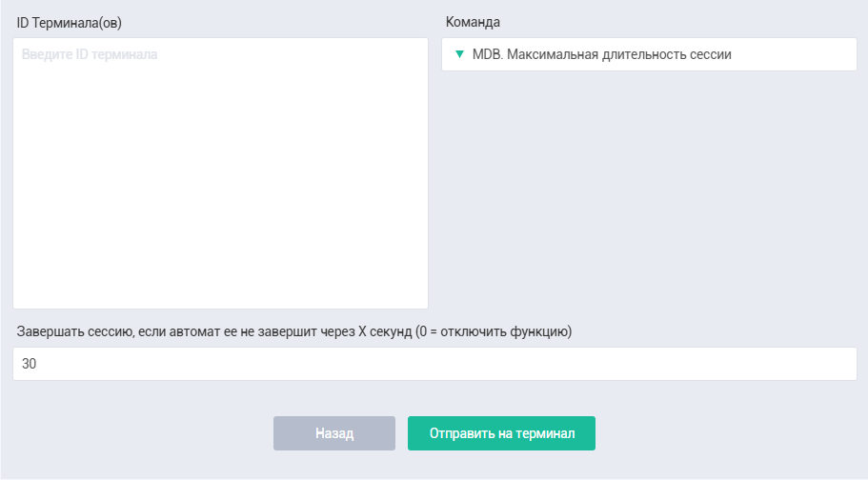Open the Команда dropdown list
Image resolution: width=868 pixels, height=480 pixels.
click(649, 54)
